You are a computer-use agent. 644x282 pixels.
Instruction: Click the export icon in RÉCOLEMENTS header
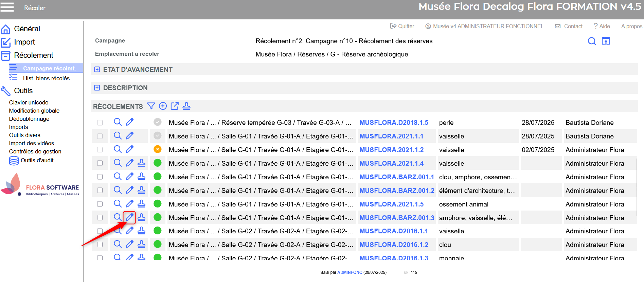(x=175, y=106)
